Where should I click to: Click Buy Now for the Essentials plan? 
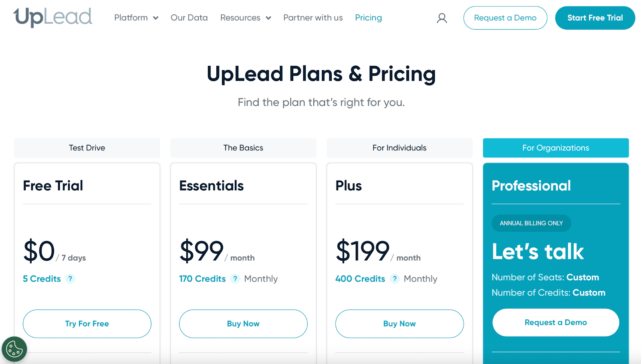click(x=243, y=324)
